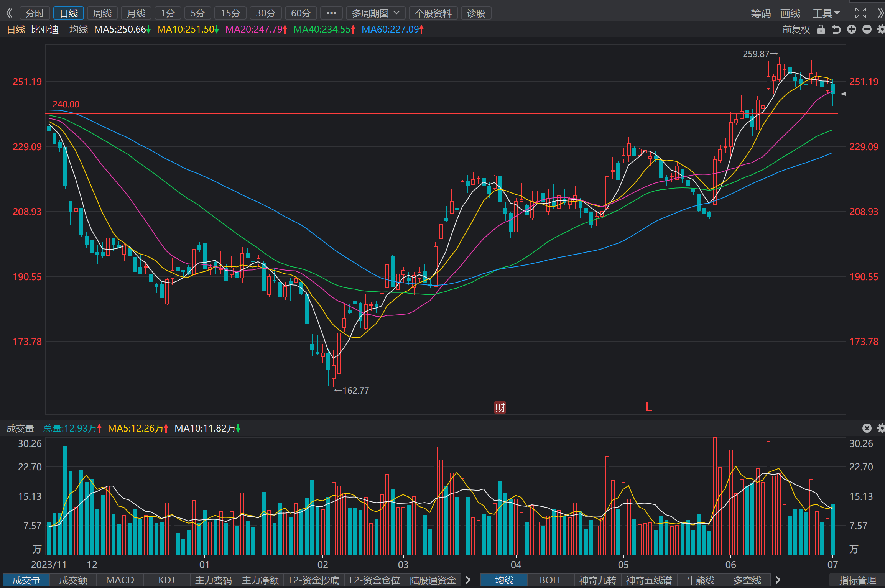This screenshot has width=885, height=588.
Task: Click the 财 financial report marker
Action: [500, 407]
